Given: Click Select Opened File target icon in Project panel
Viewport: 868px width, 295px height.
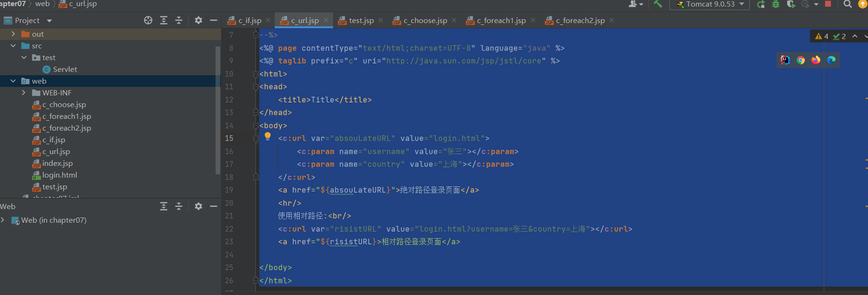Looking at the screenshot, I should (x=148, y=20).
